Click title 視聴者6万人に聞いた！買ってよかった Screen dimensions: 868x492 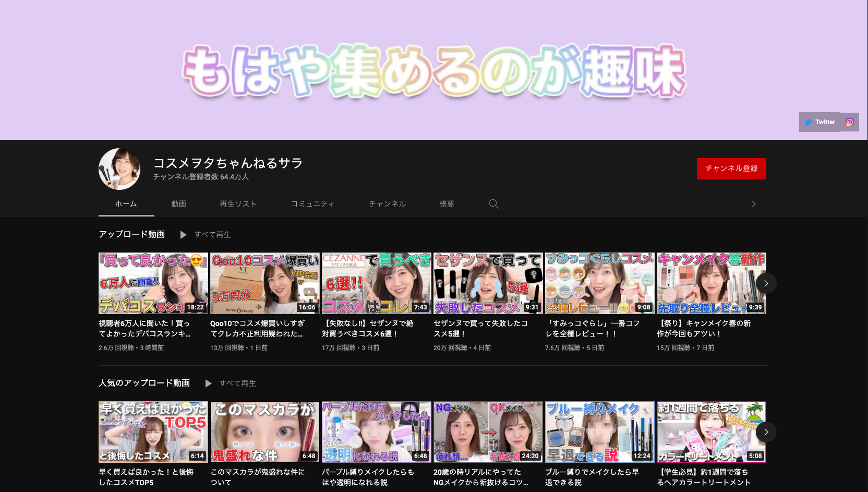pos(144,328)
